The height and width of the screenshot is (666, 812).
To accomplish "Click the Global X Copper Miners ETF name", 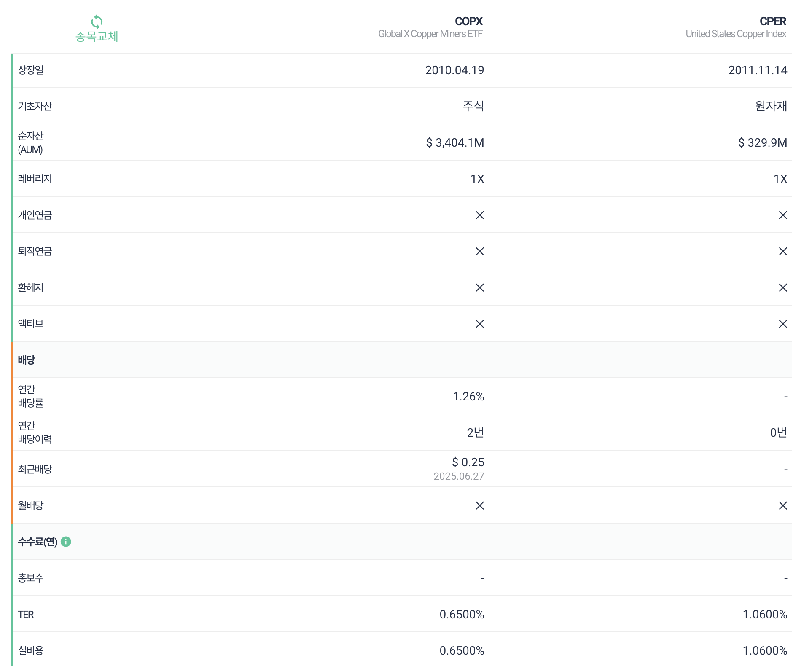I will point(430,34).
